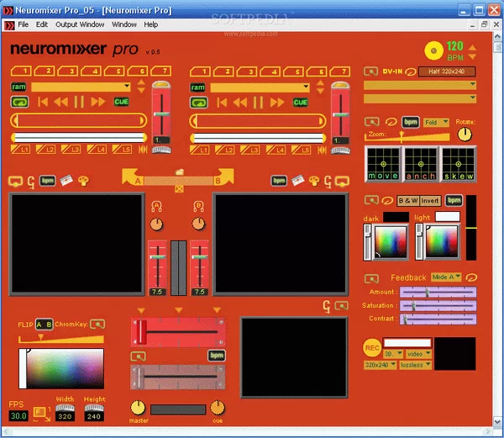Rewind the left deck clip
Viewport: 504px width, 438px height.
point(61,103)
